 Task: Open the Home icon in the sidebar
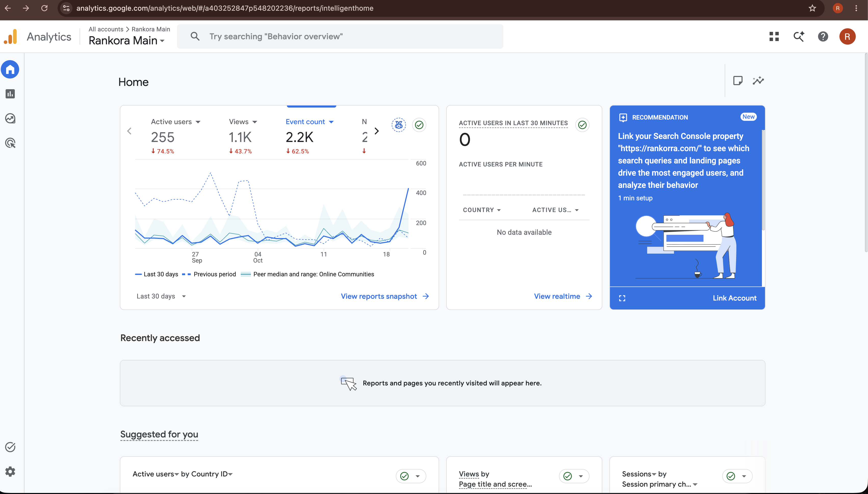click(10, 70)
